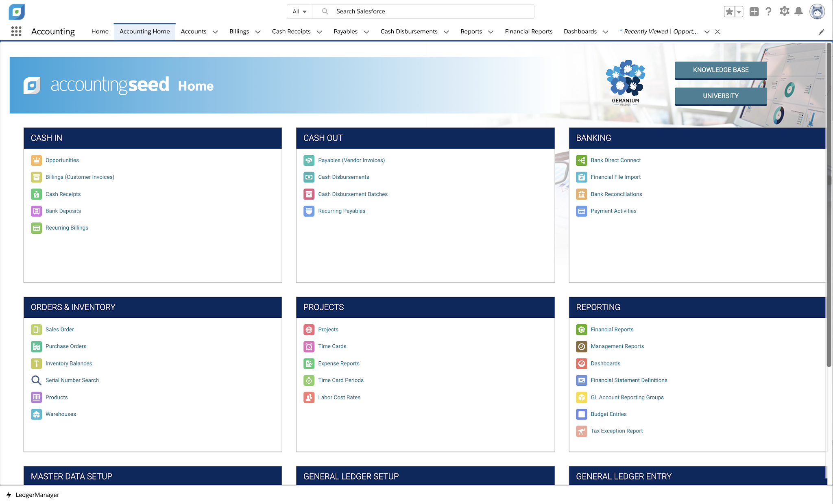Expand the Accounts tab dropdown chevron
Screen dimensions: 833x504
coord(215,32)
